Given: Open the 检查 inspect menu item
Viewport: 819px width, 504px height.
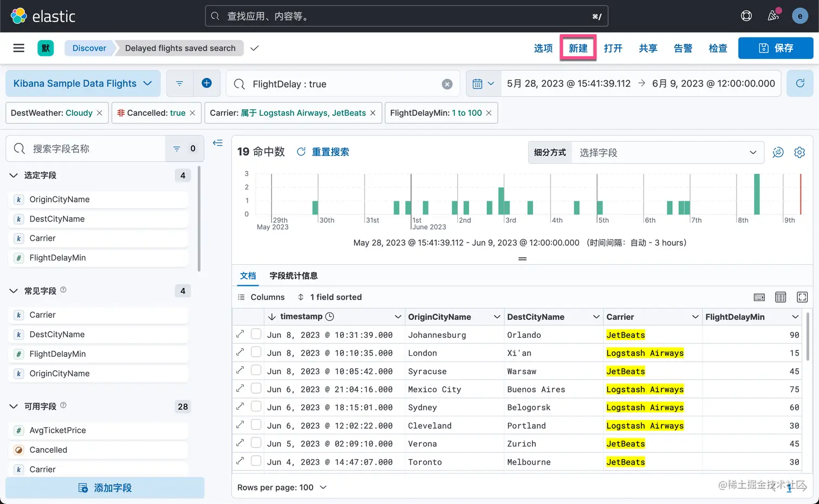Looking at the screenshot, I should 718,48.
